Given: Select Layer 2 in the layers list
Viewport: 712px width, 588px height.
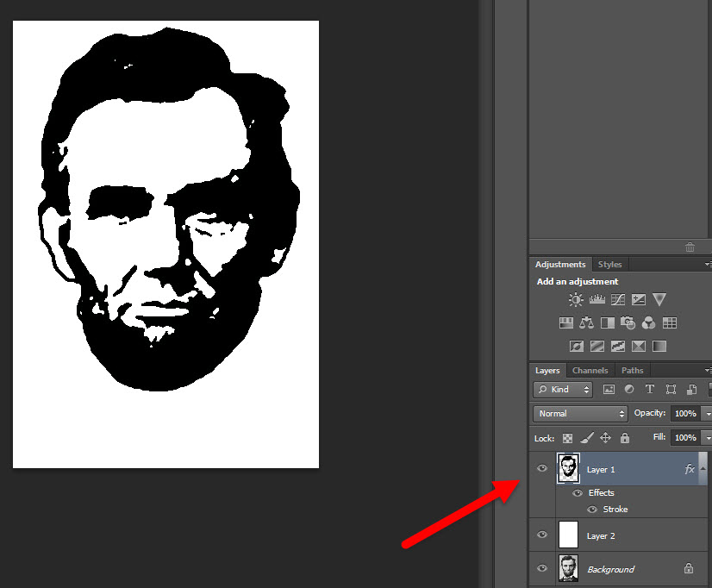Looking at the screenshot, I should pyautogui.click(x=621, y=535).
